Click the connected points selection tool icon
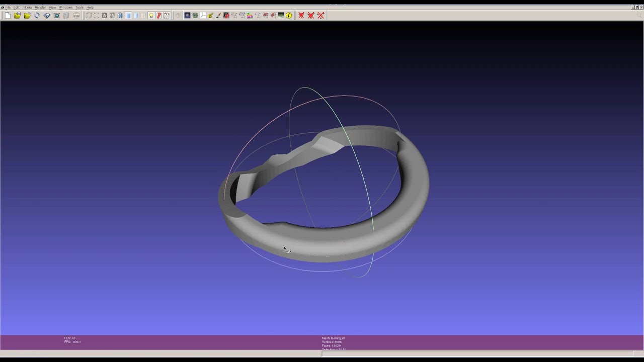Viewport: 644px width, 362px height. click(242, 16)
